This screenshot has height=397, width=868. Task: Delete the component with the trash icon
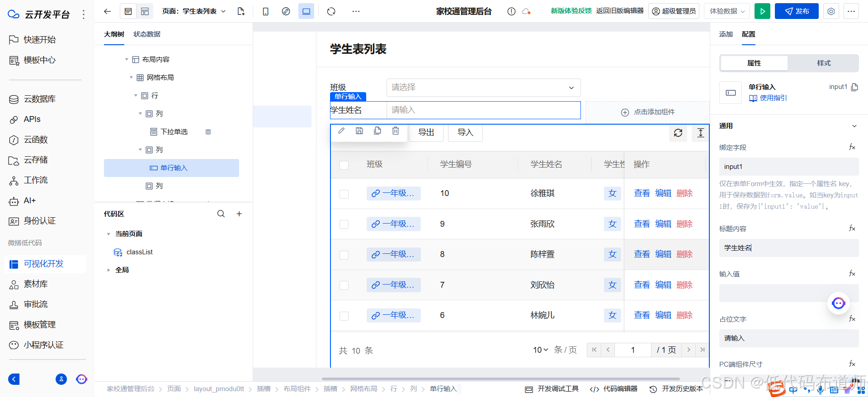(396, 131)
